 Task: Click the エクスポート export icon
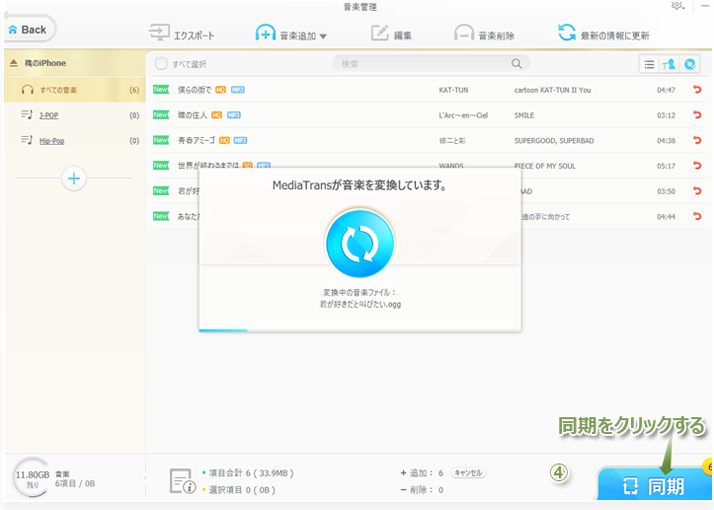(x=159, y=34)
